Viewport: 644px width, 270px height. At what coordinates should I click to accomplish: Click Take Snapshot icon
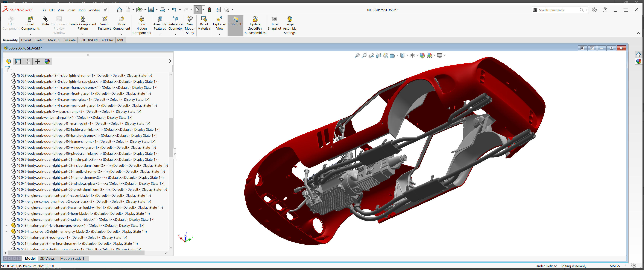point(274,19)
